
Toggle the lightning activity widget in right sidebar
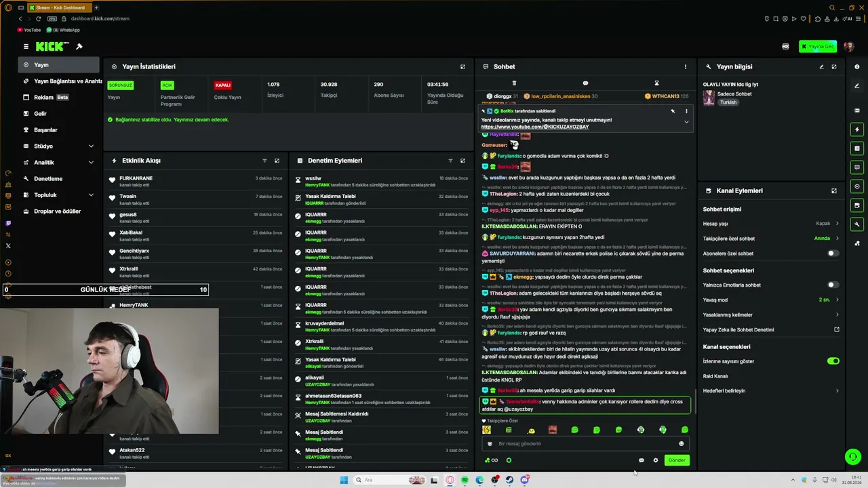coord(857,129)
